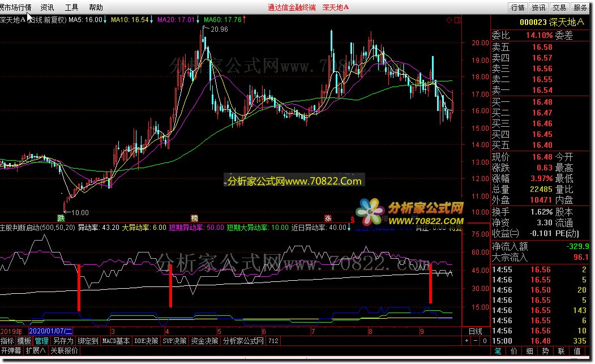Open the 工具 menu

(x=71, y=7)
